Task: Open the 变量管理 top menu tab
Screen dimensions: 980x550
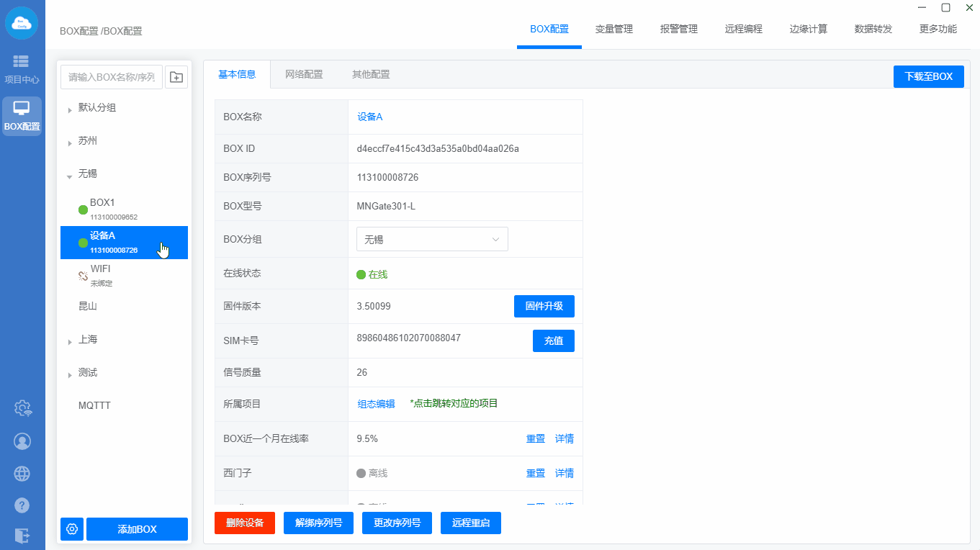Action: [613, 30]
